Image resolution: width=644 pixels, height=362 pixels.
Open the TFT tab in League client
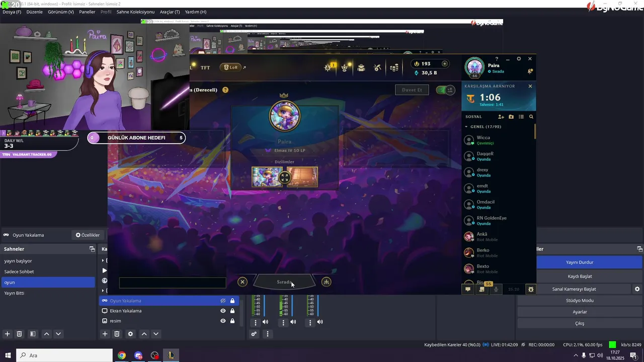[205, 67]
